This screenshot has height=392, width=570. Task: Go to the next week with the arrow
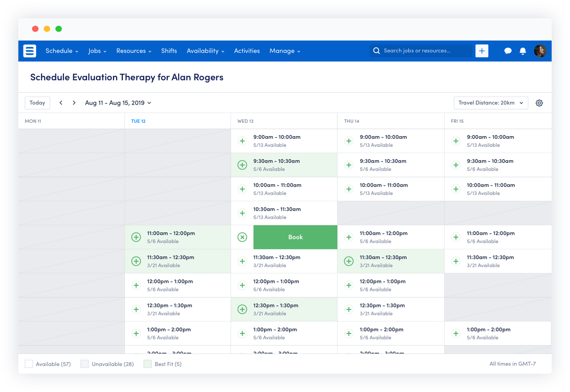coord(74,103)
